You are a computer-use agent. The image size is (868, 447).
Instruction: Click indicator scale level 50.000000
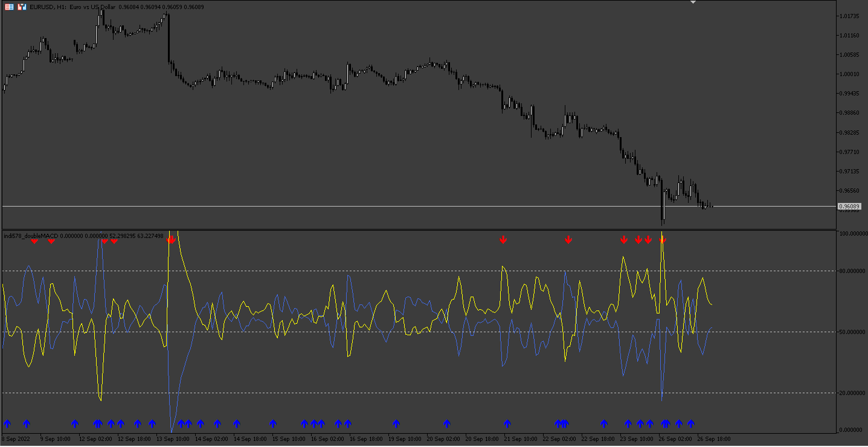852,332
